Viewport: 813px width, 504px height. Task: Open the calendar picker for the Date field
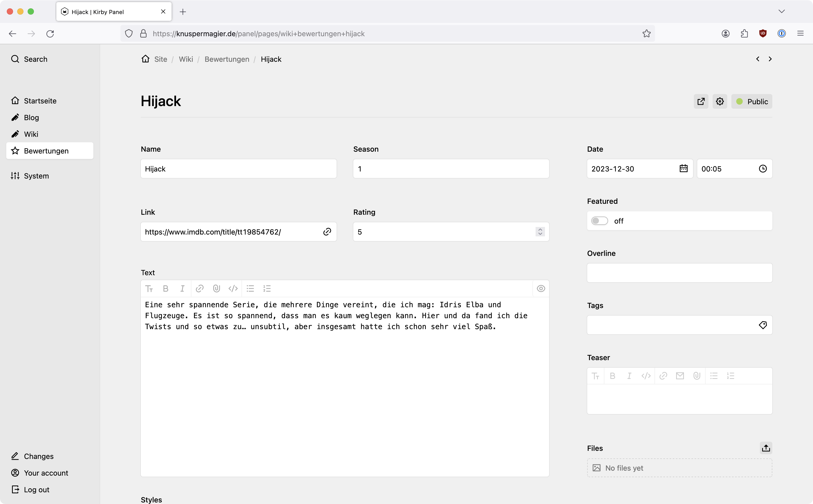coord(683,169)
